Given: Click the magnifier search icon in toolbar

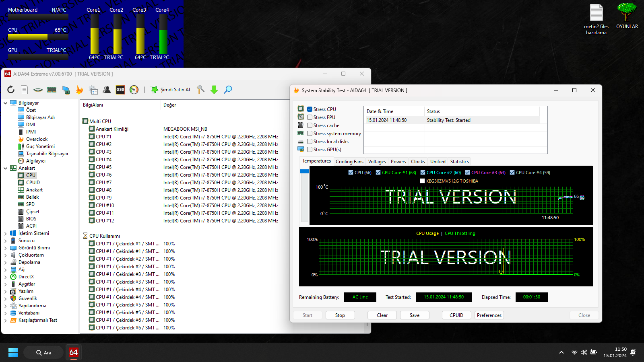Looking at the screenshot, I should point(228,90).
